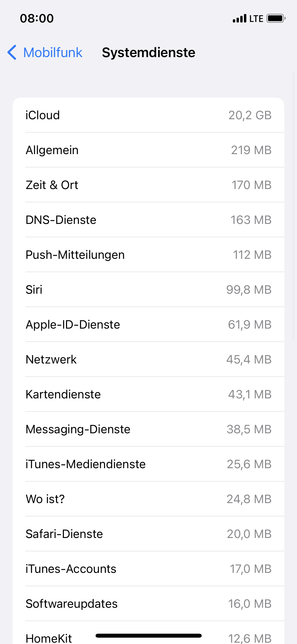Tap the Zeit & Ort entry
Image resolution: width=297 pixels, height=644 pixels.
click(x=148, y=185)
